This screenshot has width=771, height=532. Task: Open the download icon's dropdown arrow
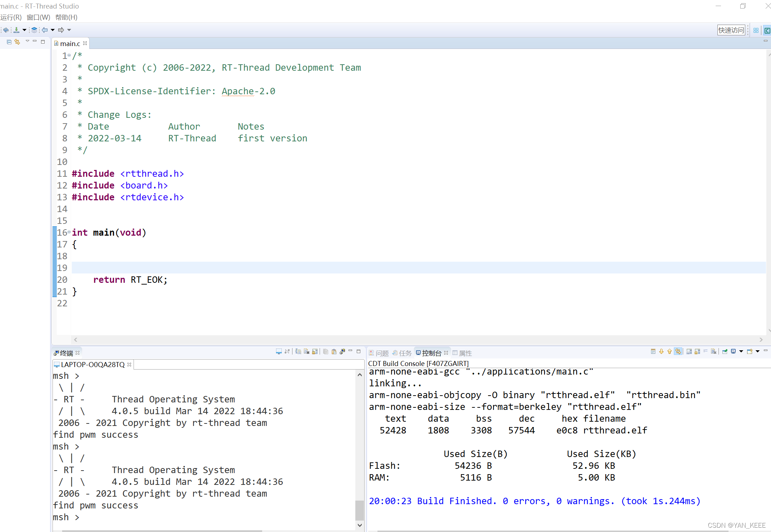click(x=24, y=30)
